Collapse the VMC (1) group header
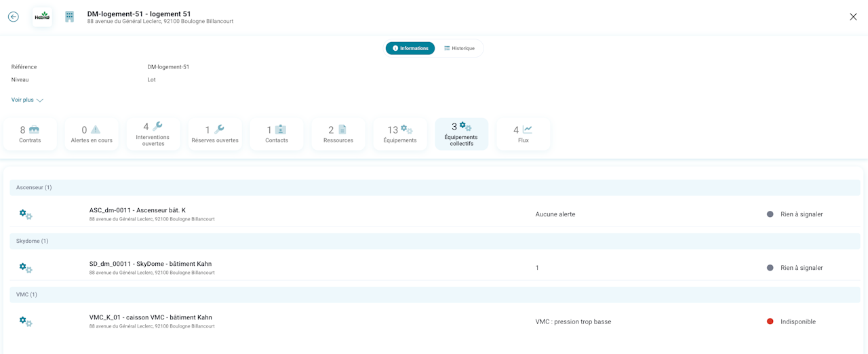This screenshot has height=354, width=868. pos(435,294)
